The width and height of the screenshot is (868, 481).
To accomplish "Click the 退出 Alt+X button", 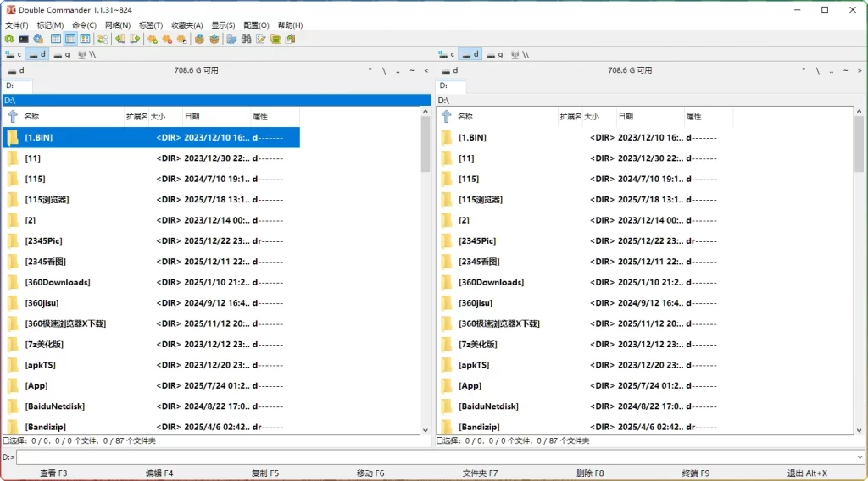I will click(x=807, y=473).
